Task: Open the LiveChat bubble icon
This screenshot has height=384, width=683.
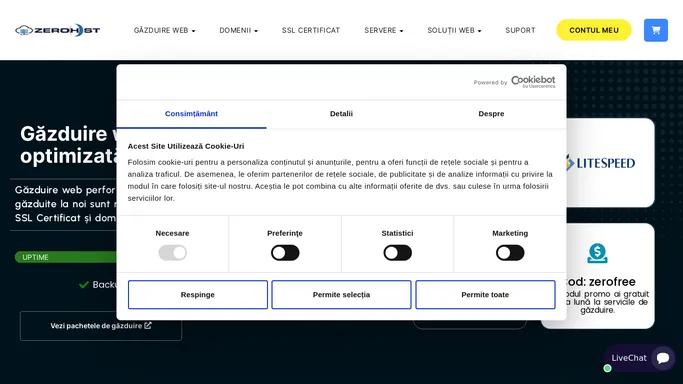Action: tap(663, 358)
